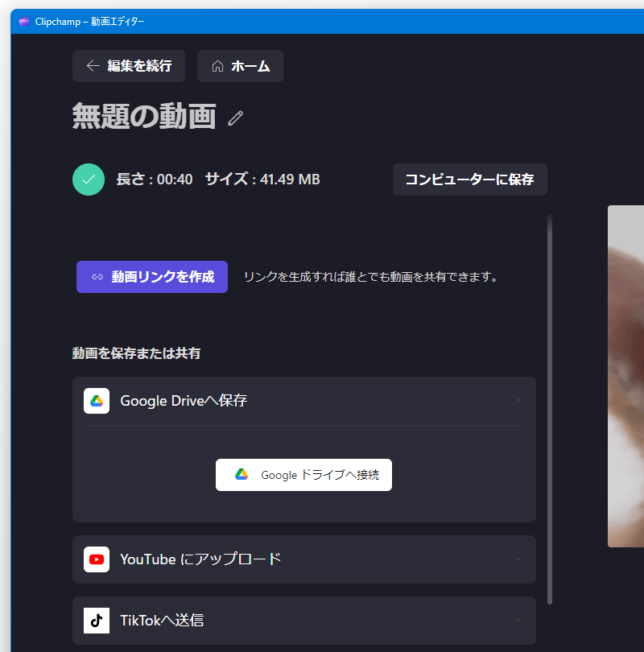Collapse the Google Driveへ保存 section
The height and width of the screenshot is (652, 644).
click(518, 400)
